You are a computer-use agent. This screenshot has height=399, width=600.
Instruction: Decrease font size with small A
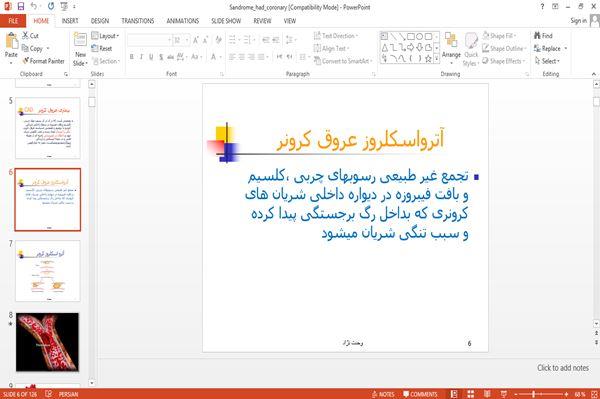coord(205,40)
